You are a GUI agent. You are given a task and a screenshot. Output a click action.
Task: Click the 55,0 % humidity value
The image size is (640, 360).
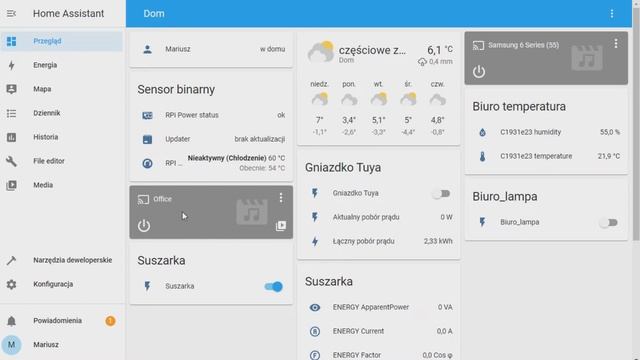[x=610, y=132]
